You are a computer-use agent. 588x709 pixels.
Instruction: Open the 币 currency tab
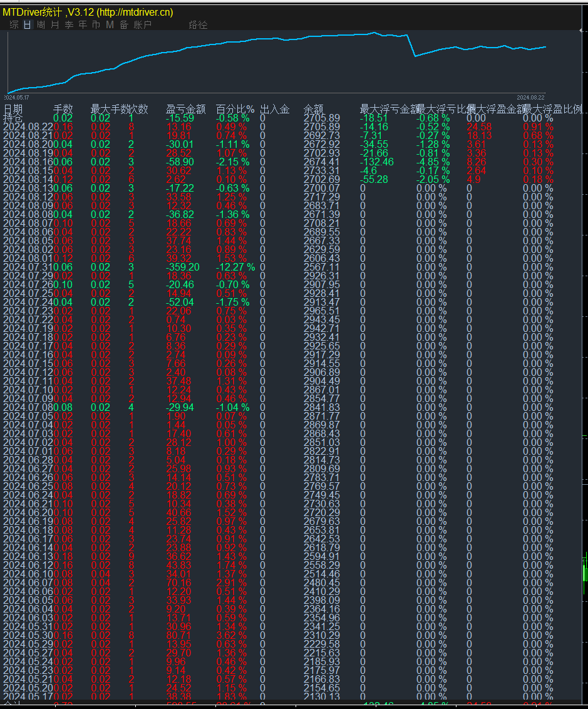click(x=96, y=25)
